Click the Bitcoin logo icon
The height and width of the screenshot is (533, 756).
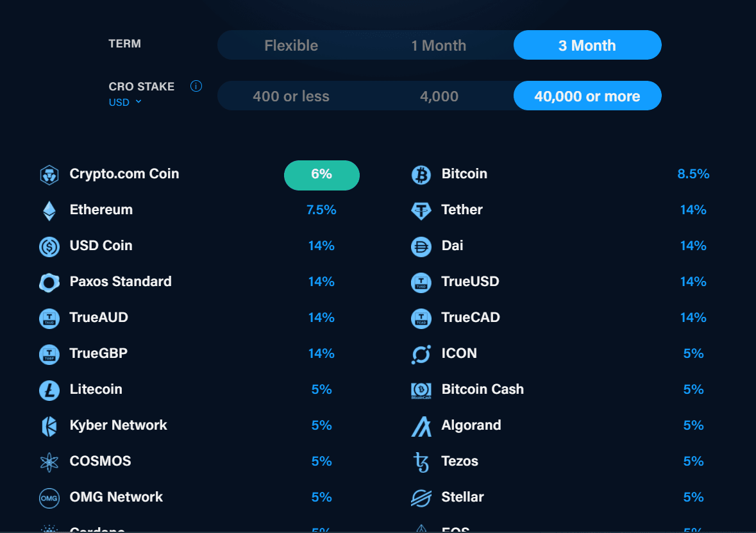421,174
